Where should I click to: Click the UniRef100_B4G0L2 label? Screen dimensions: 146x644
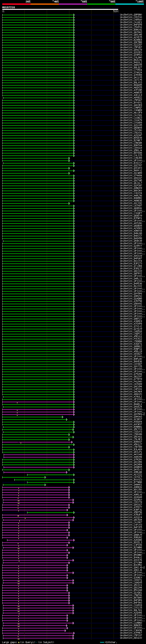point(131,63)
